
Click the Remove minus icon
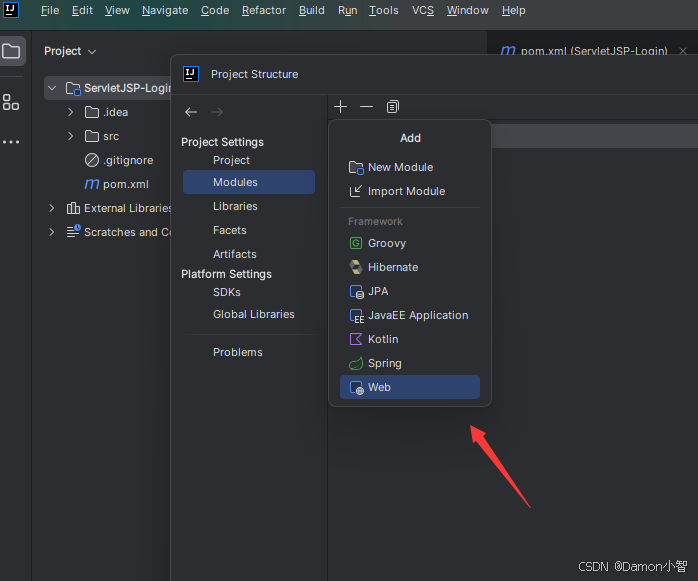(366, 107)
